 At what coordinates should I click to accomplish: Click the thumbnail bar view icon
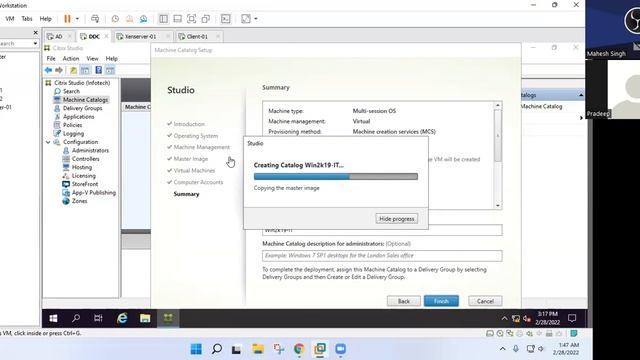click(178, 19)
